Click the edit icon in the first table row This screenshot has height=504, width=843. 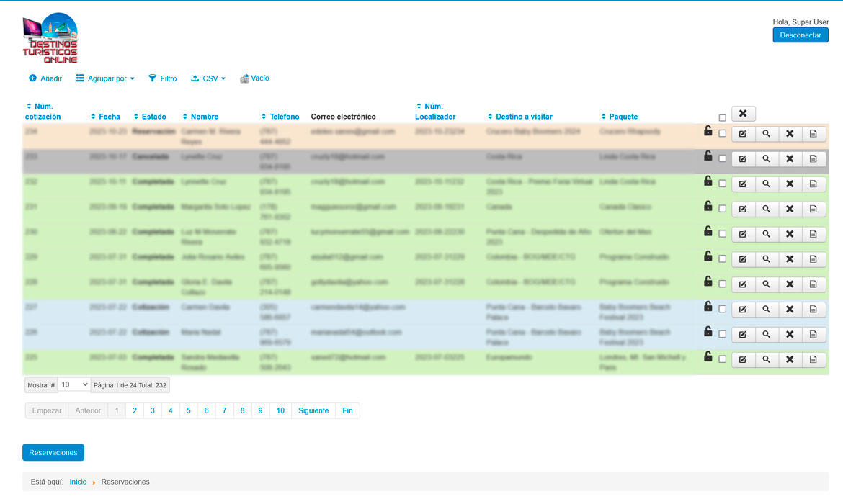742,133
